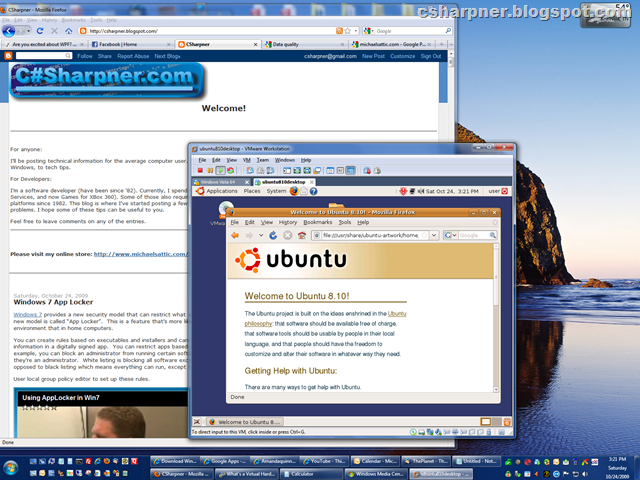The width and height of the screenshot is (640, 480).
Task: Click Next Blog in the Blogger navbar
Action: tap(167, 56)
